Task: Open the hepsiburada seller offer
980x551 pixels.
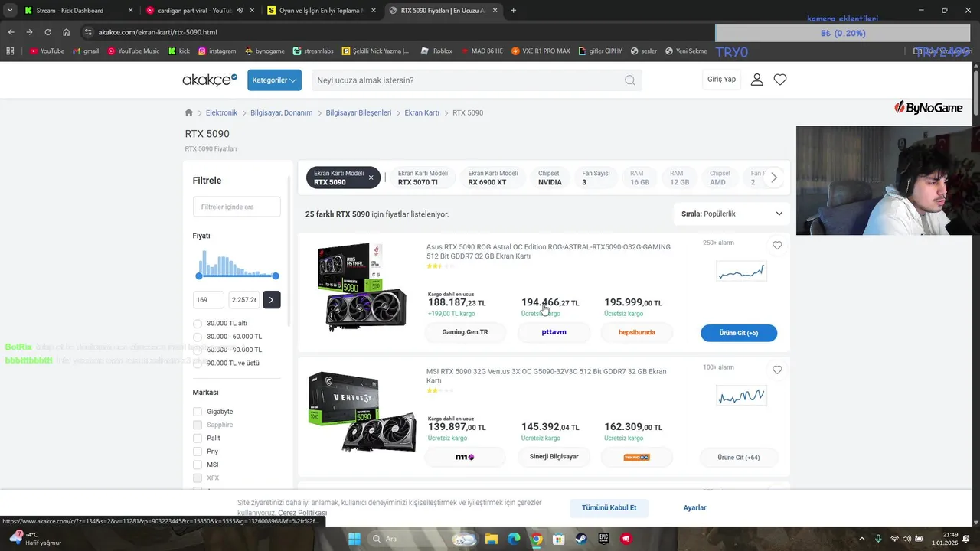Action: 637,333
